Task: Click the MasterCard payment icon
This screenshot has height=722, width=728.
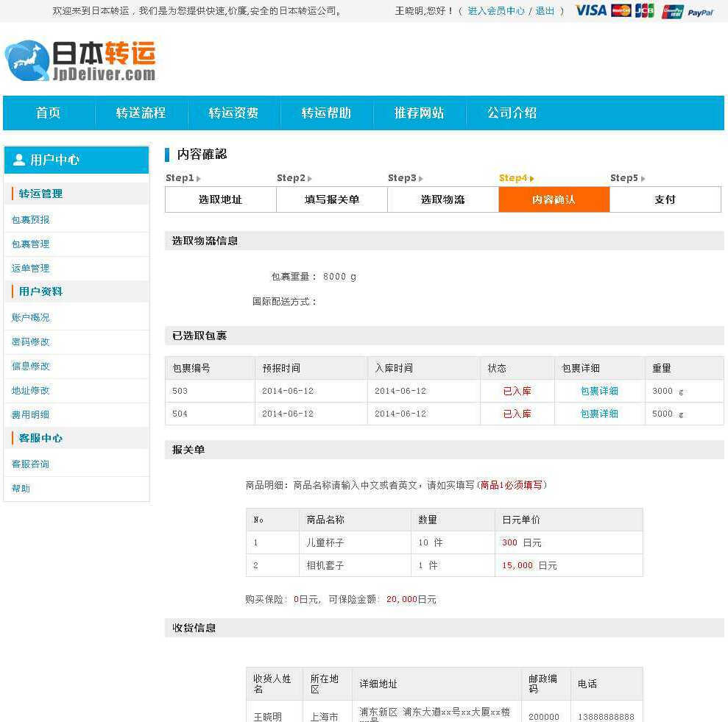Action: tap(621, 11)
